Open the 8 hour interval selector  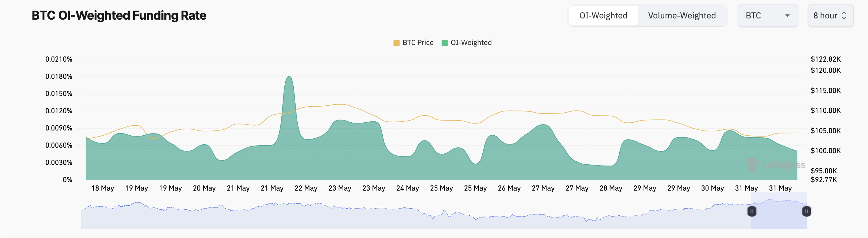831,15
